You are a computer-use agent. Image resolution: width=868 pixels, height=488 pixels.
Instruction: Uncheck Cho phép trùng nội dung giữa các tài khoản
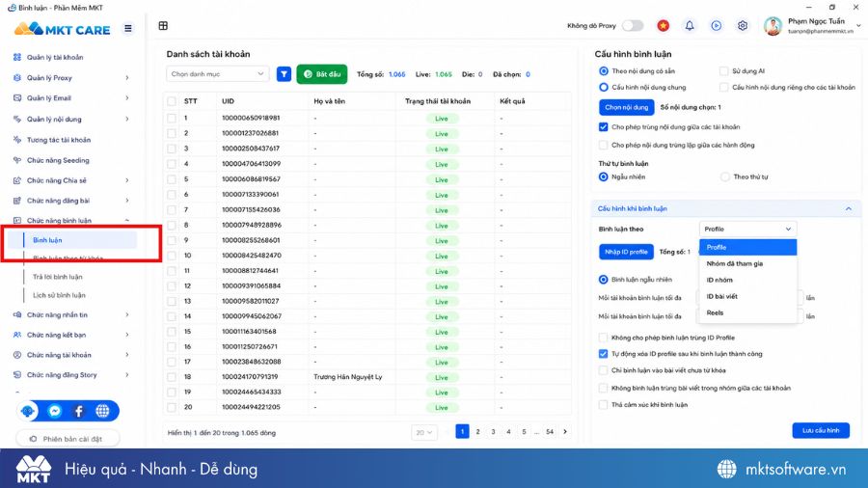[x=603, y=126]
